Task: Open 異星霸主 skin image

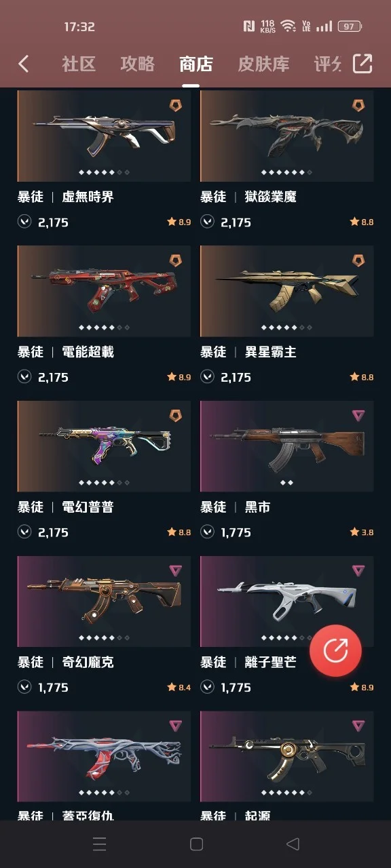Action: coord(287,291)
